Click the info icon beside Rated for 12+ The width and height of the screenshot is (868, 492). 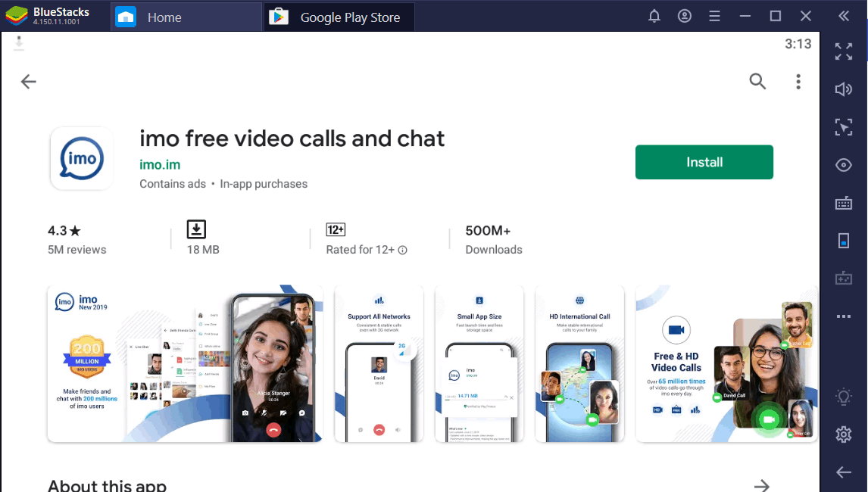click(402, 250)
